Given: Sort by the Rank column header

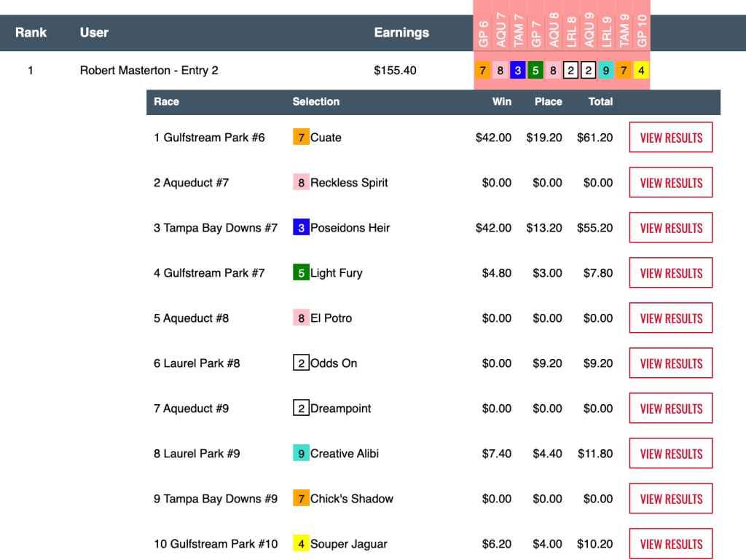Looking at the screenshot, I should [x=31, y=33].
